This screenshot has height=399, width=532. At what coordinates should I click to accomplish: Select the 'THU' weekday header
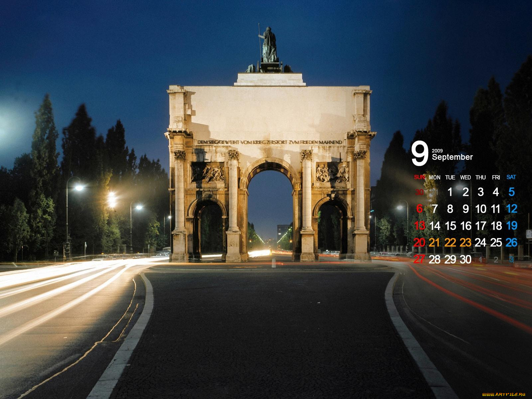480,178
